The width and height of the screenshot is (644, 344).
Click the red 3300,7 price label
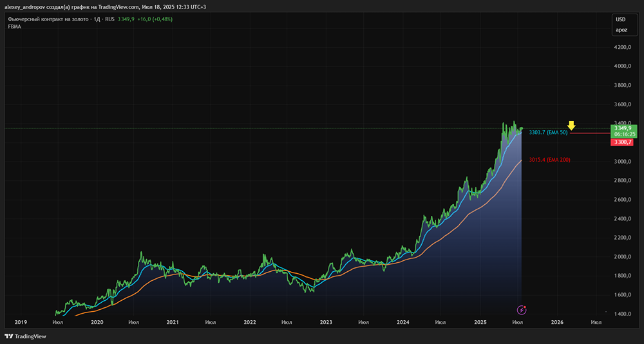(622, 142)
